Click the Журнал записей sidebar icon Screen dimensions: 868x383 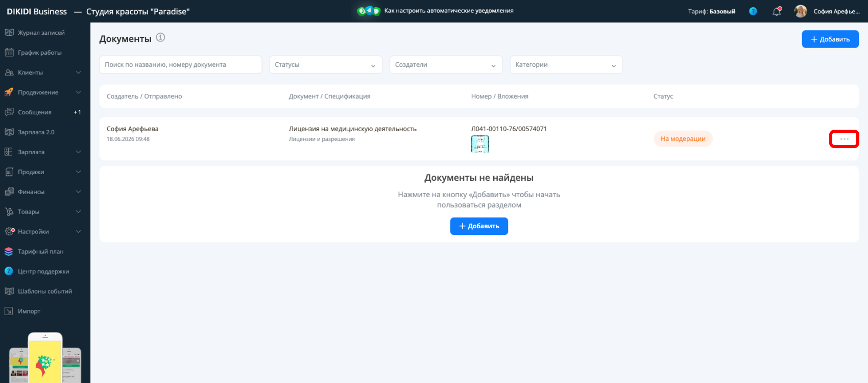(x=9, y=33)
